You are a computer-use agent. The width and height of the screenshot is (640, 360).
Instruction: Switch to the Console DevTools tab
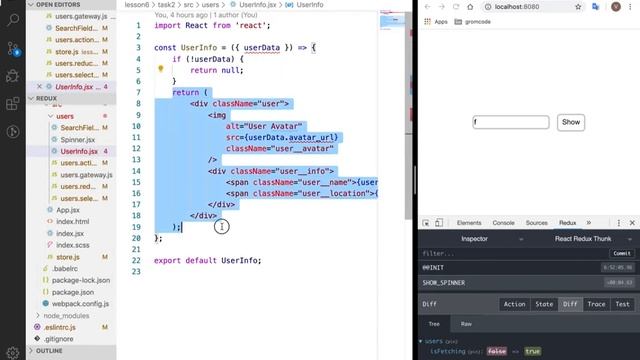point(503,223)
